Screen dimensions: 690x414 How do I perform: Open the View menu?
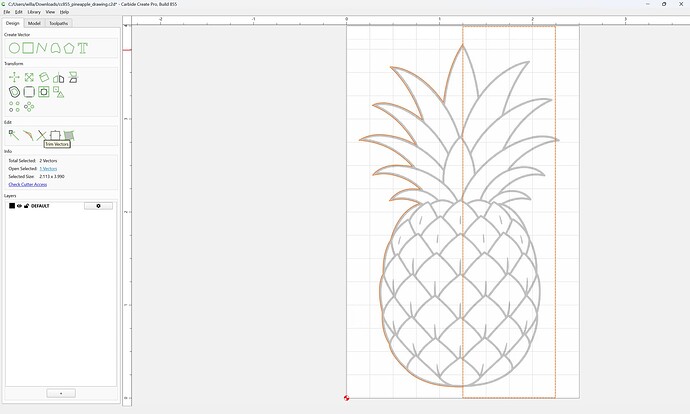pos(51,12)
